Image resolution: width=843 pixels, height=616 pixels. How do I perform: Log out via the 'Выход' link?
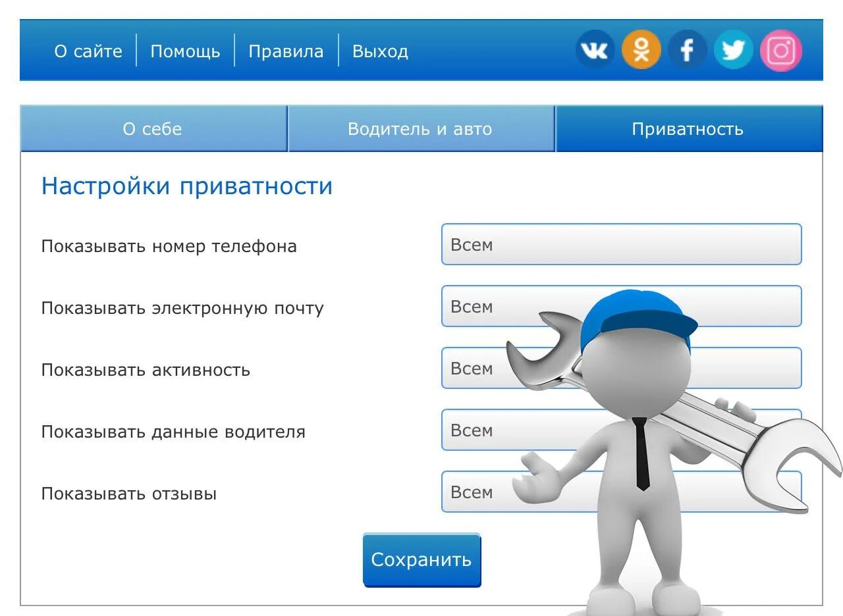380,51
